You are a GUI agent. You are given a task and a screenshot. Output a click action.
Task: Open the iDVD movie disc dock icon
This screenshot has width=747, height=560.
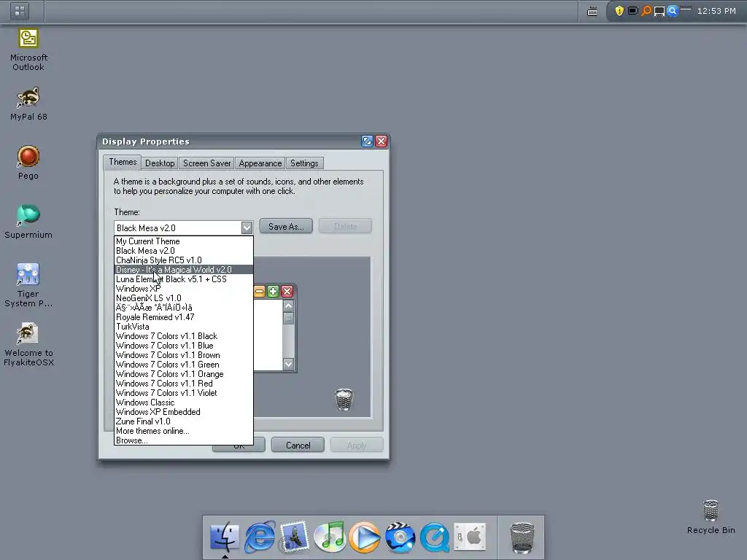400,537
